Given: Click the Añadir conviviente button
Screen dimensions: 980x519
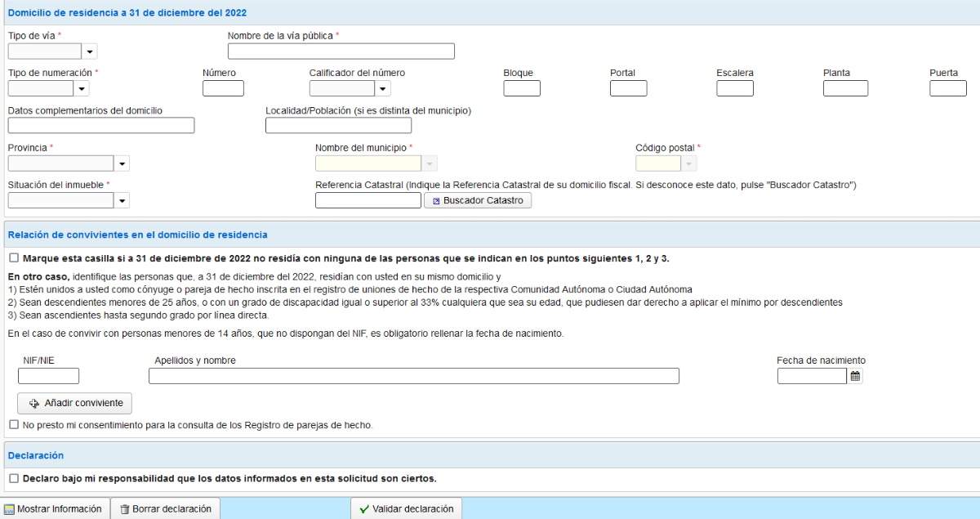Looking at the screenshot, I should click(x=74, y=403).
